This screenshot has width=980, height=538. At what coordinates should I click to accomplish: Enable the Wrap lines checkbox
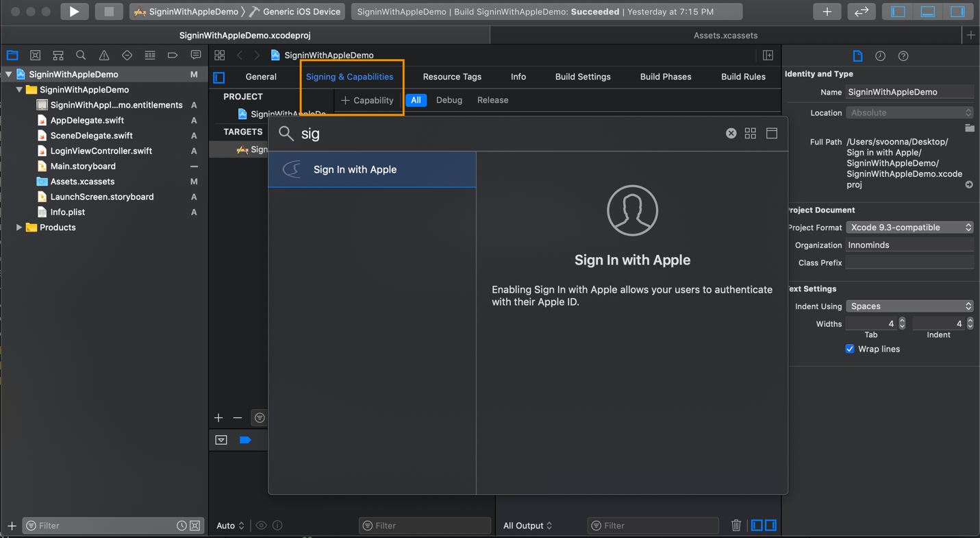pos(849,349)
